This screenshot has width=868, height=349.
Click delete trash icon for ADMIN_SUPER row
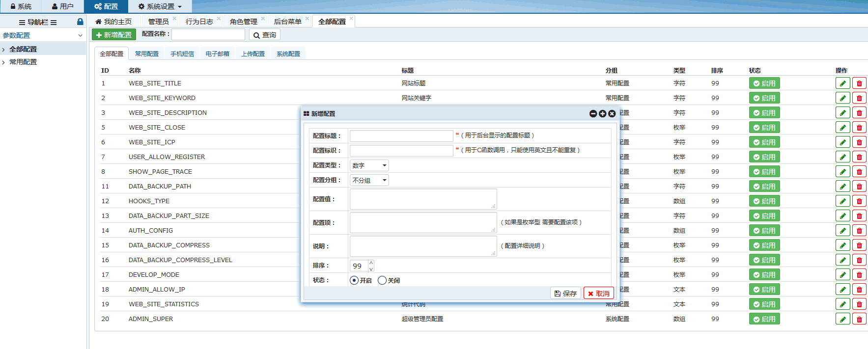coord(859,319)
